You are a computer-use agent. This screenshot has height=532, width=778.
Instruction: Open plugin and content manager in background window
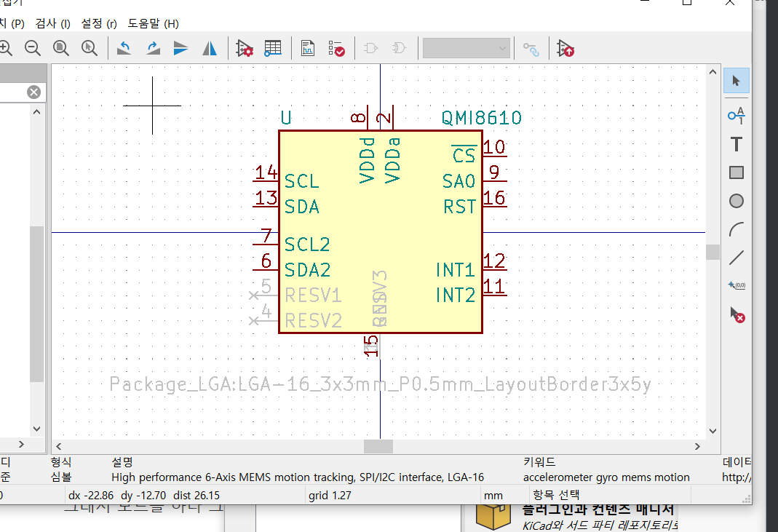pyautogui.click(x=598, y=509)
